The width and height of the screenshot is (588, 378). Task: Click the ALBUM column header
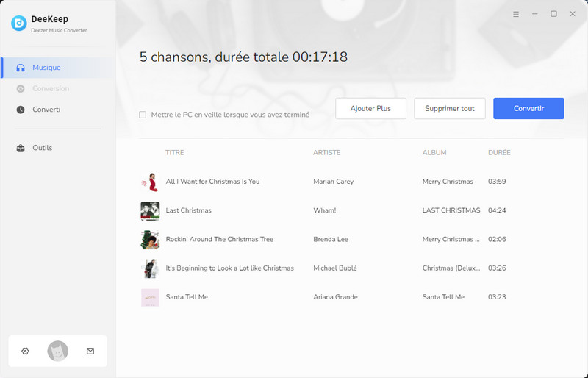click(434, 153)
